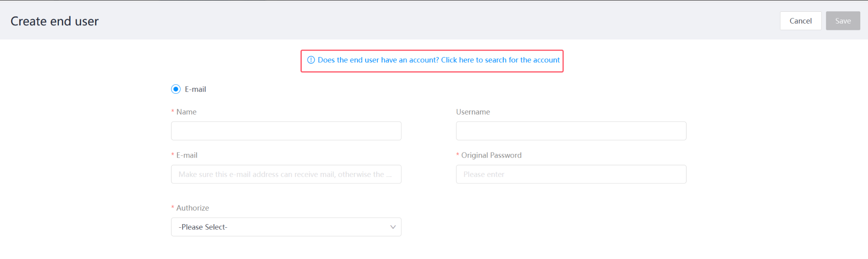Viewport: 868px width, 259px height.
Task: Focus the Name input field
Action: point(286,131)
